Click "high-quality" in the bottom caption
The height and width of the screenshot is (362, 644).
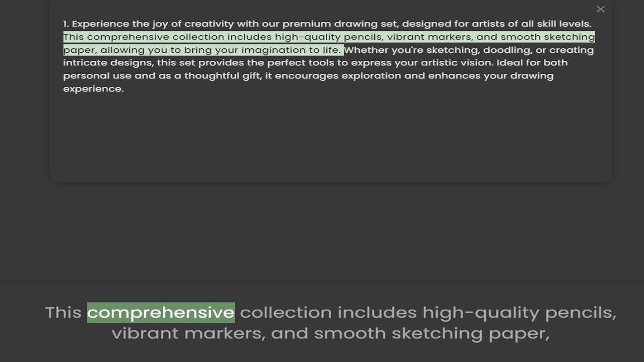pos(481,313)
